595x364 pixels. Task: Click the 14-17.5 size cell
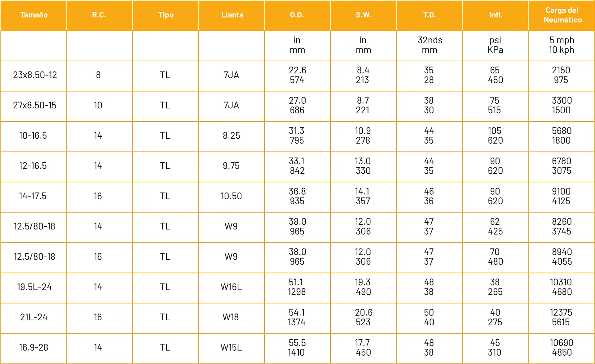33,196
